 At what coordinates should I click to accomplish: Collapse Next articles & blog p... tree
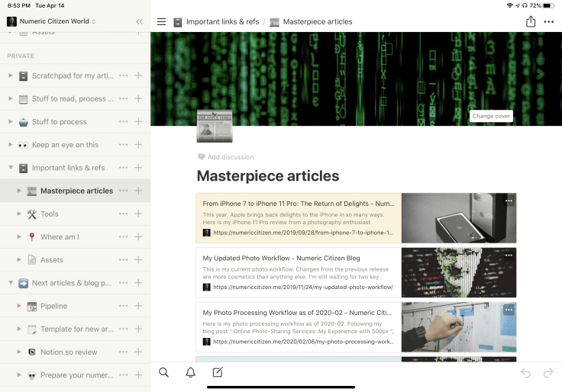click(11, 283)
